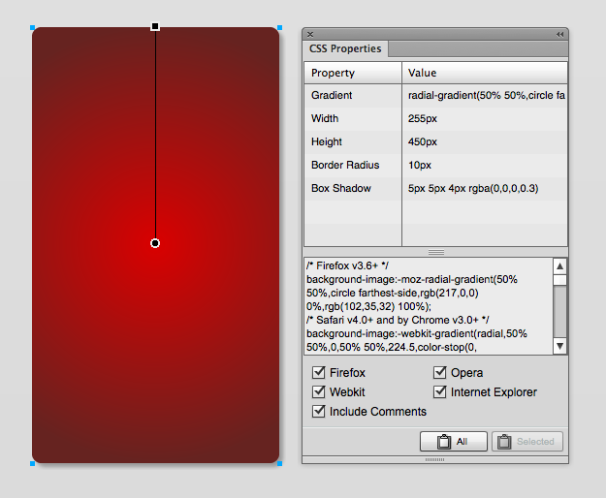Click the Value column header
This screenshot has width=606, height=498.
tap(485, 73)
